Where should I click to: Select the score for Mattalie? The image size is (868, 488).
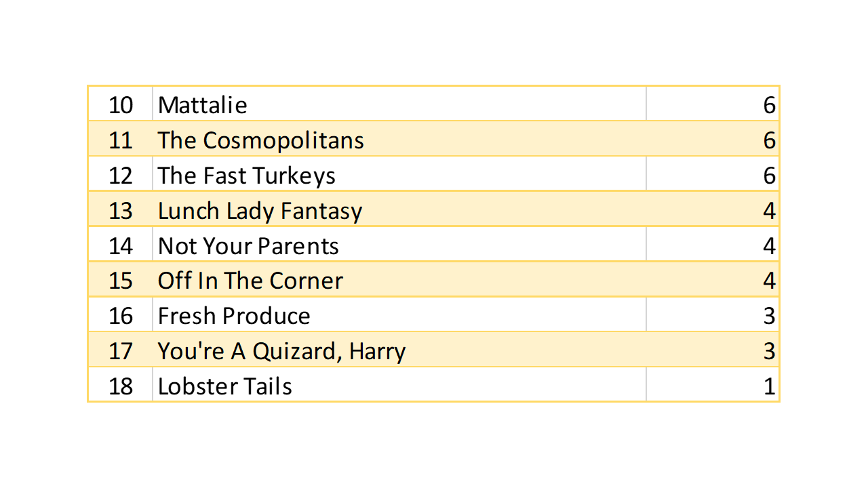click(x=768, y=105)
